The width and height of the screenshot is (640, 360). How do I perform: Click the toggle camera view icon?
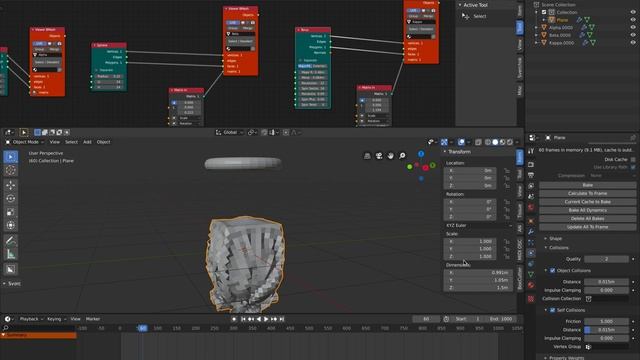[x=379, y=156]
